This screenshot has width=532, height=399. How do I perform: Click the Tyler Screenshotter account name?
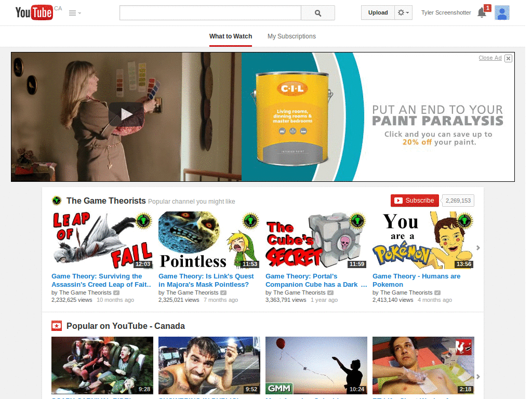(446, 12)
